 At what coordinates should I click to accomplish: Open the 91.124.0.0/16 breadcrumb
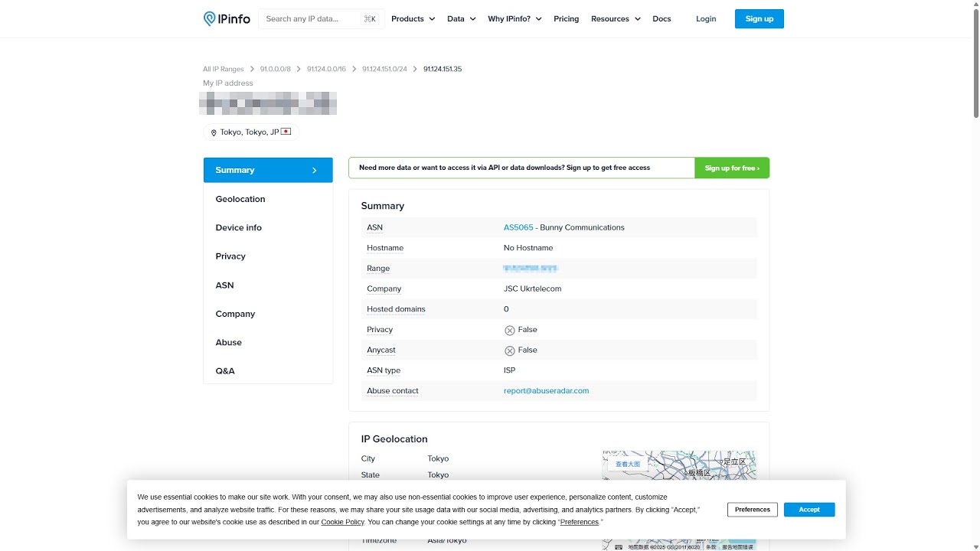(326, 69)
